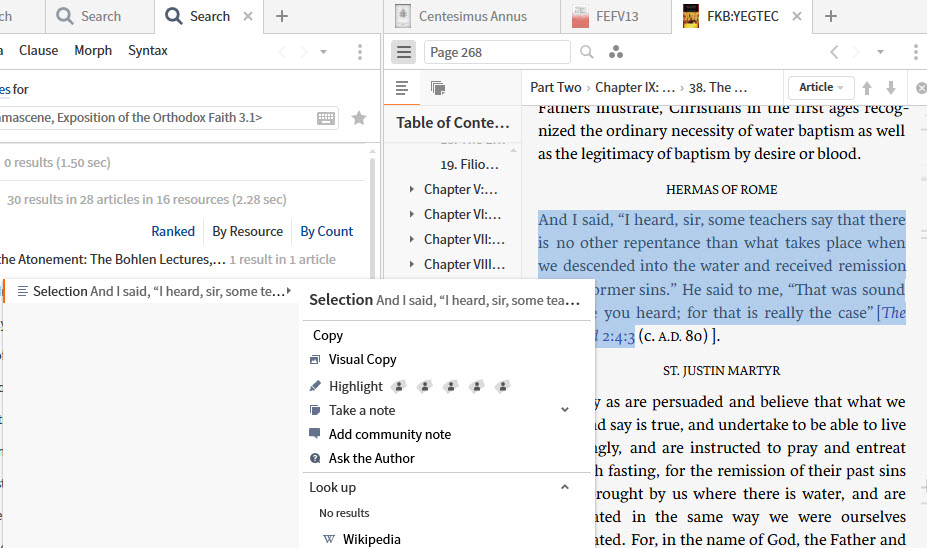Follow the 2:4:3 reference link
Screen dimensions: 927x548
point(618,336)
